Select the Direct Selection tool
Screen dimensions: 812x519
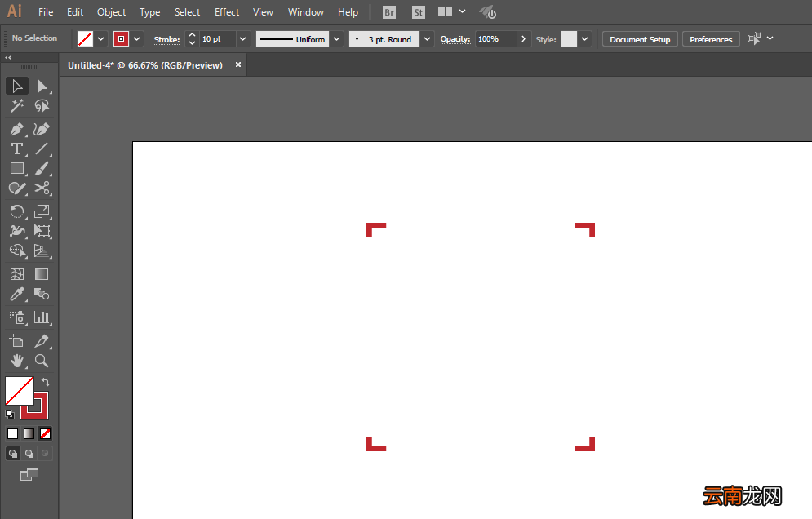42,86
